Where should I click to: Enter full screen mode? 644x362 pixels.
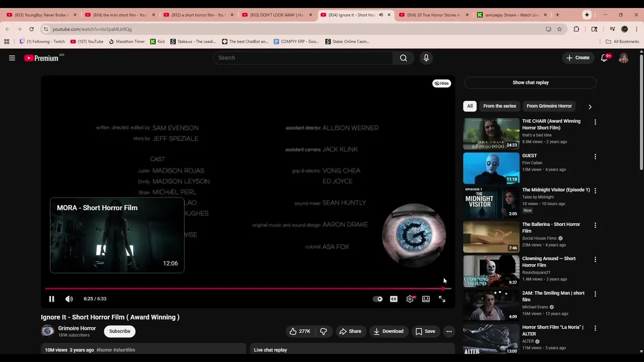(x=442, y=299)
